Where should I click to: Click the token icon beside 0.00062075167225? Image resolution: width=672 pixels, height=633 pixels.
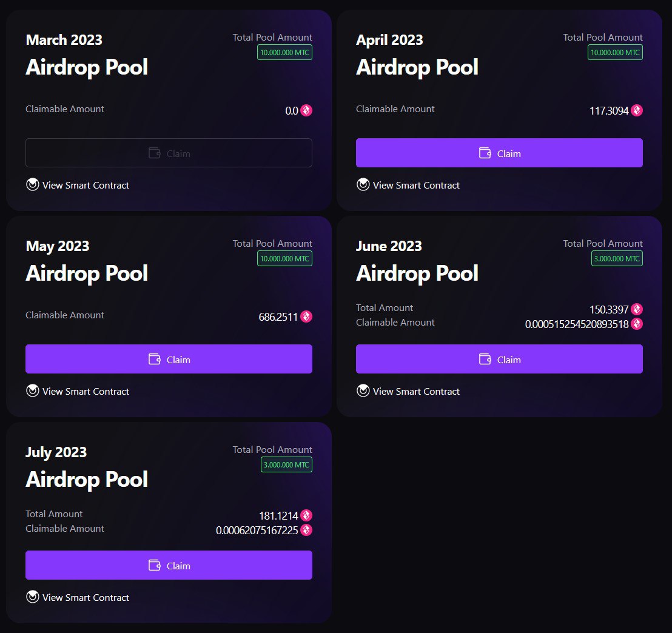(306, 530)
